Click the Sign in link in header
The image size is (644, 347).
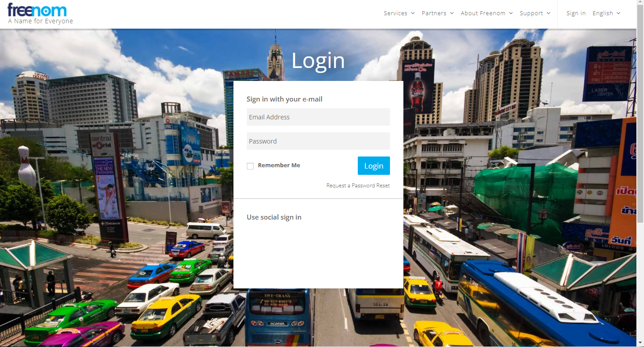(x=576, y=13)
